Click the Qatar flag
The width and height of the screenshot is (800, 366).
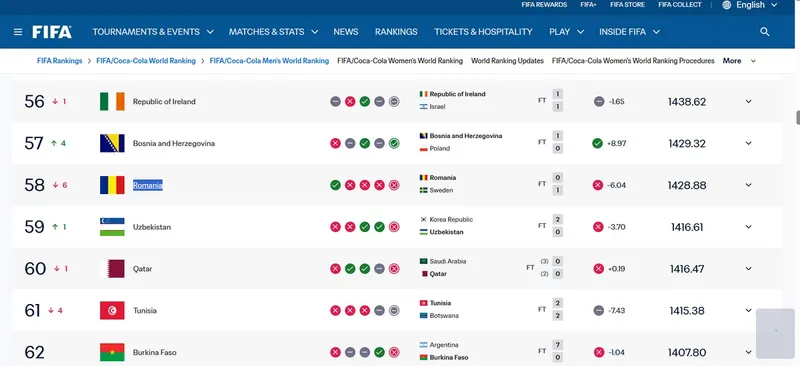tap(112, 269)
